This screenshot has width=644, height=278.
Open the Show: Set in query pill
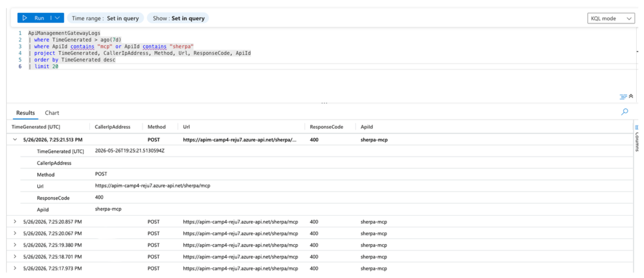178,18
